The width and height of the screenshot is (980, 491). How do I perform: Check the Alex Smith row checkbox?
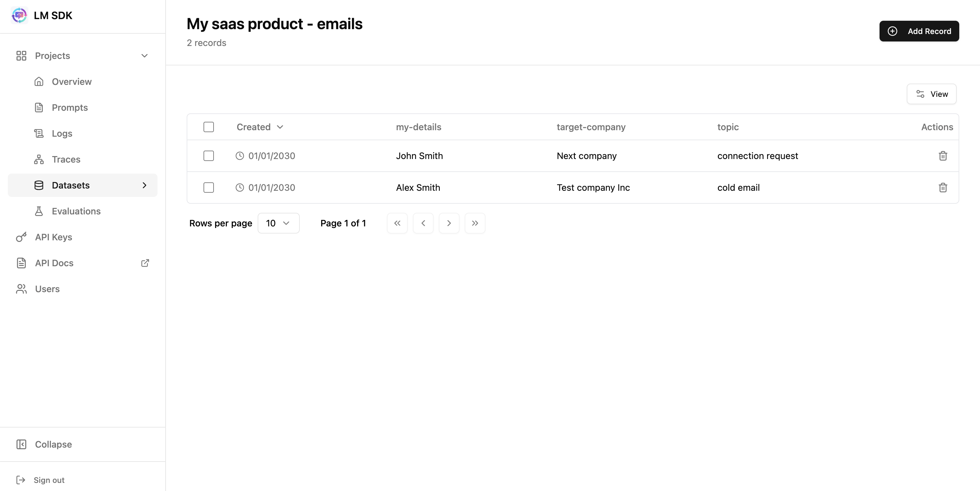[208, 187]
